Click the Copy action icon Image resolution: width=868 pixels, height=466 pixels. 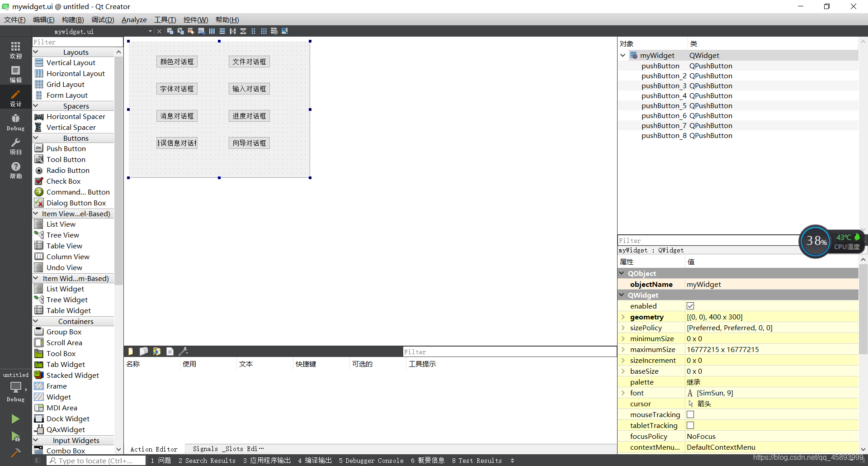click(143, 352)
